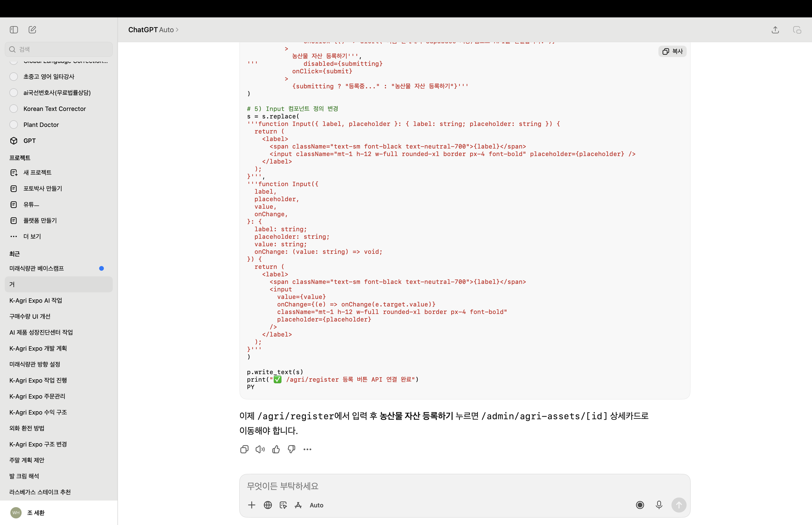This screenshot has width=812, height=525.
Task: Open the companion window icon
Action: point(797,30)
